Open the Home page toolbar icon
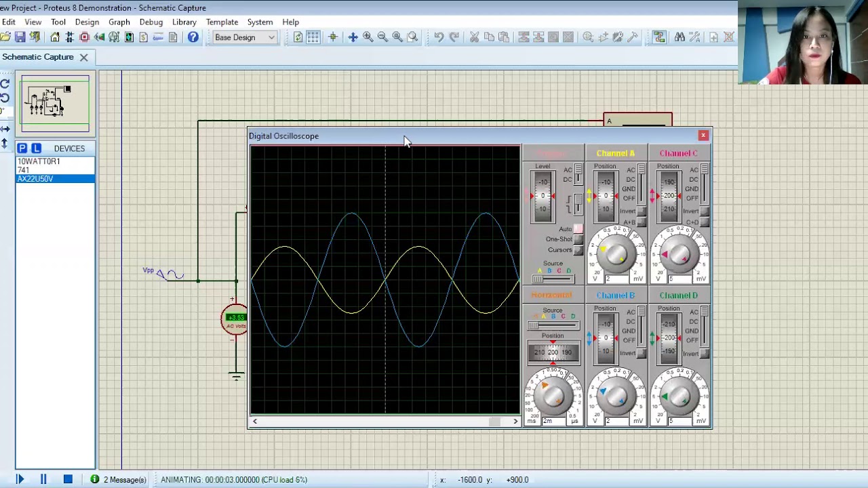 (55, 37)
